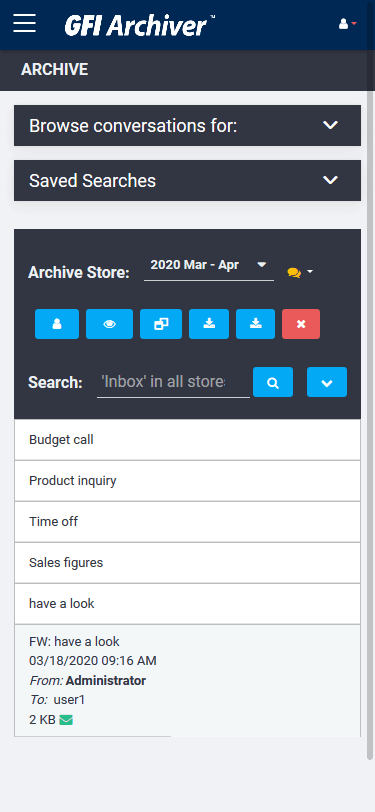Open the FW: have a look email
375x812 pixels.
(x=188, y=680)
